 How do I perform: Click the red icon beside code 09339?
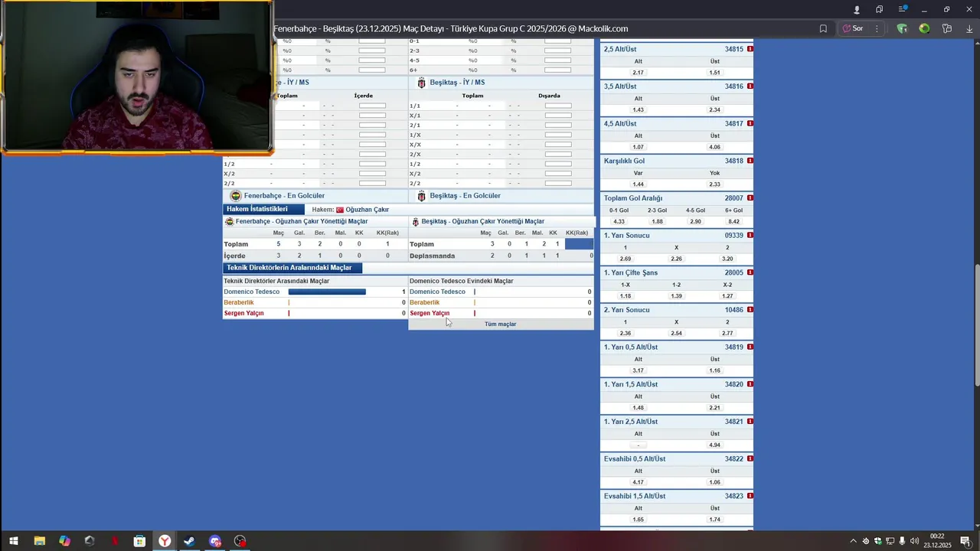click(750, 235)
